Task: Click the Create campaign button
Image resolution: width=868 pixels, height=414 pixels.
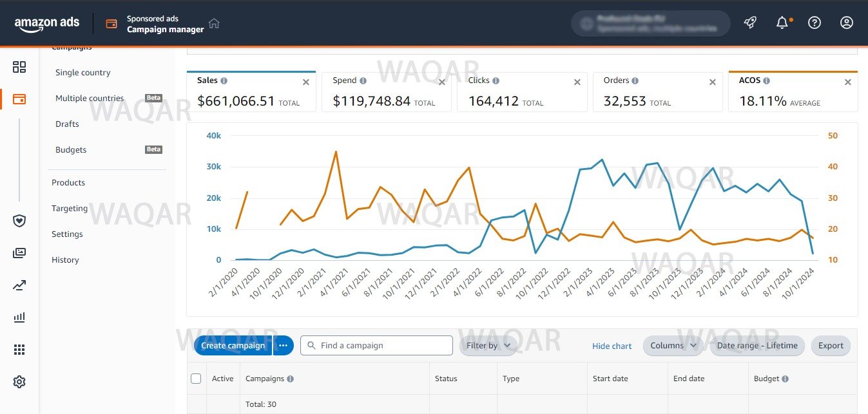Action: 233,346
